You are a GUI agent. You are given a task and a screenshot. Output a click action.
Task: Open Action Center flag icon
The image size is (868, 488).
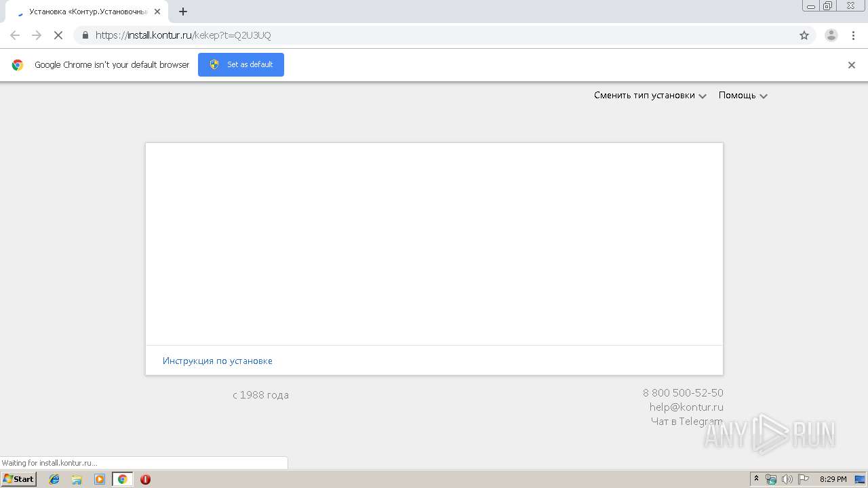(x=803, y=479)
